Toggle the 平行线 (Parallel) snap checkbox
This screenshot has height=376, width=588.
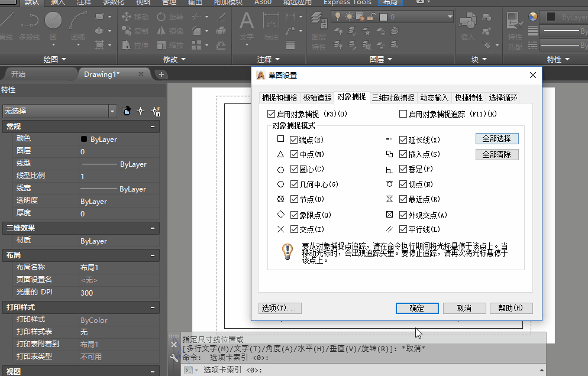click(x=403, y=229)
